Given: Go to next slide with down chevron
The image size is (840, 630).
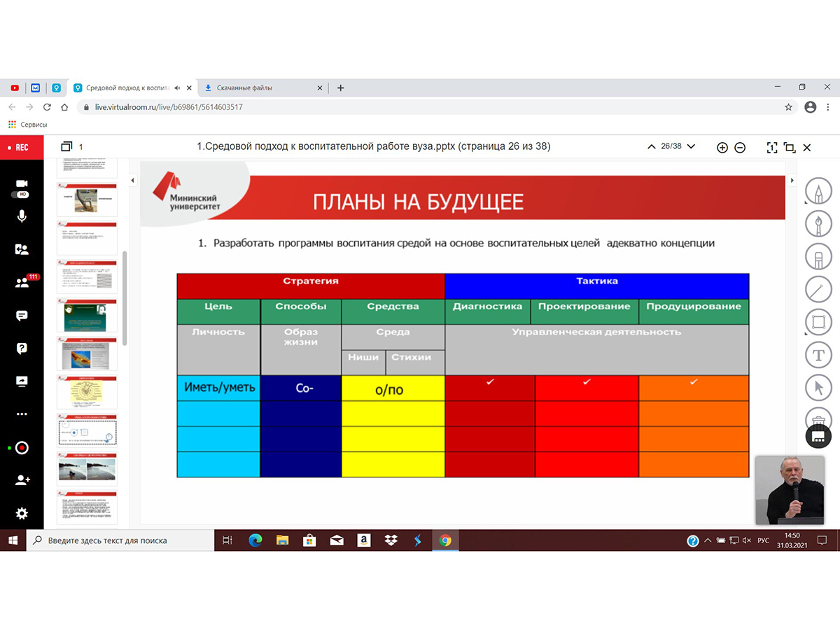Looking at the screenshot, I should click(692, 146).
